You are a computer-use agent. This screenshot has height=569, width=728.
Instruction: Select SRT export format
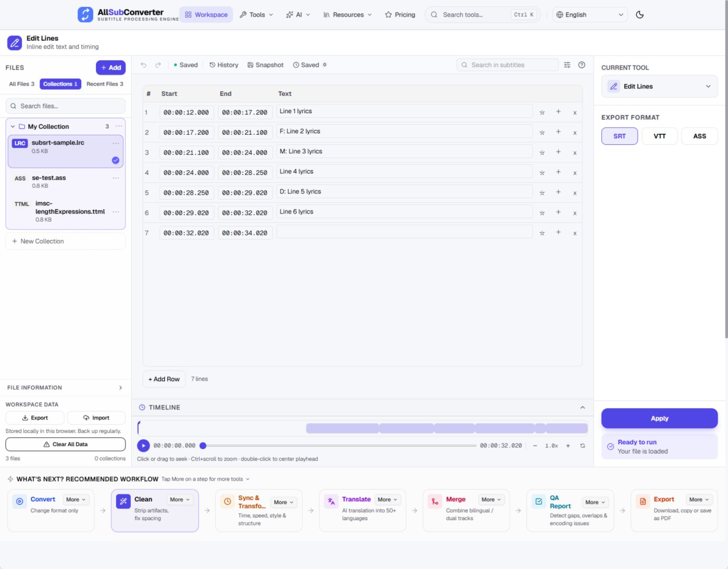tap(619, 136)
